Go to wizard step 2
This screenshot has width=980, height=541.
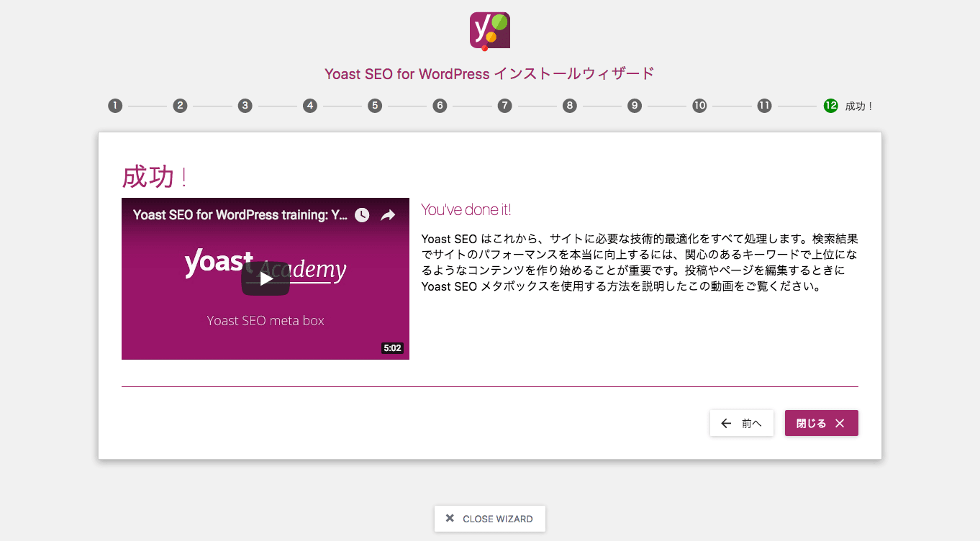point(180,106)
